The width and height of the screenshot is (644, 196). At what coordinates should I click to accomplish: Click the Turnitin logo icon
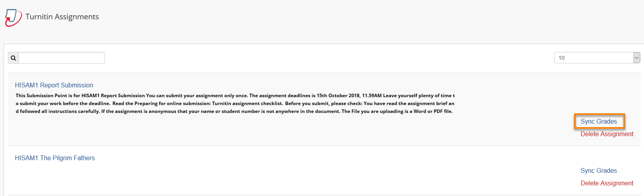13,18
